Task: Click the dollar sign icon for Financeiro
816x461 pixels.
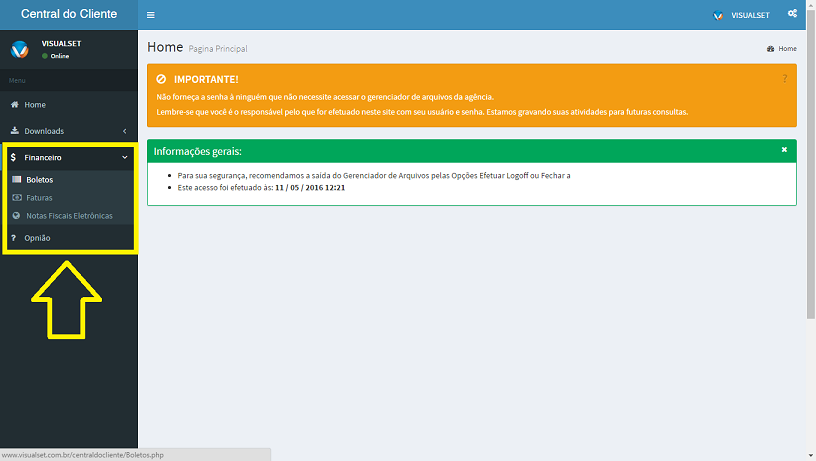Action: coord(13,158)
